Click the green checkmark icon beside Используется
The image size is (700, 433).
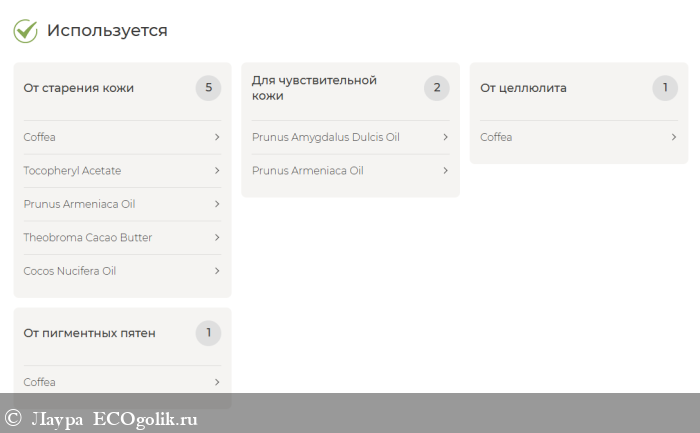tap(25, 31)
